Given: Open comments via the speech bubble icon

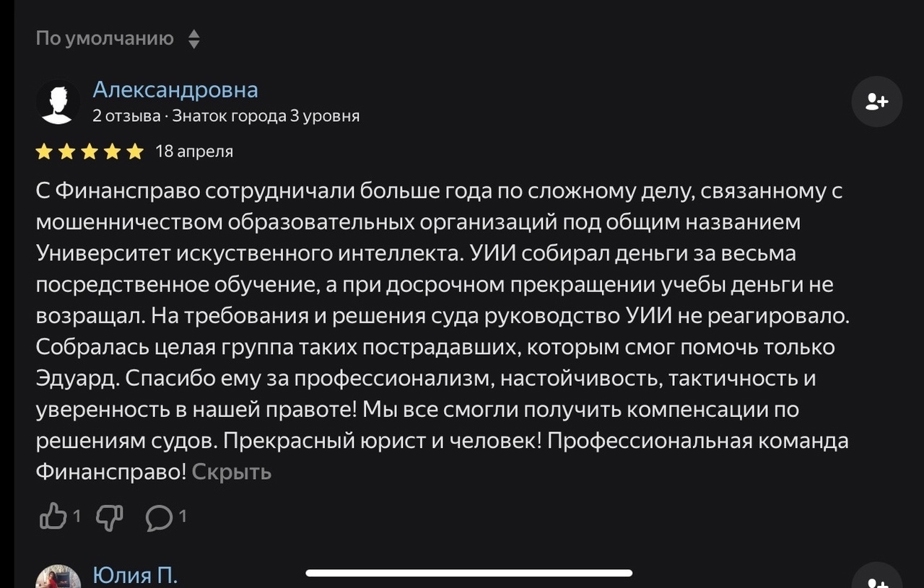Looking at the screenshot, I should click(x=160, y=517).
